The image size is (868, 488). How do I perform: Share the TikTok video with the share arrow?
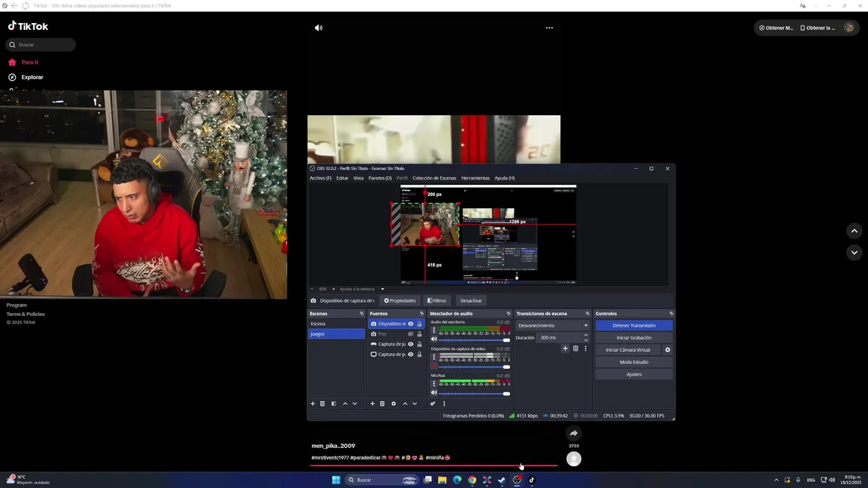click(574, 433)
